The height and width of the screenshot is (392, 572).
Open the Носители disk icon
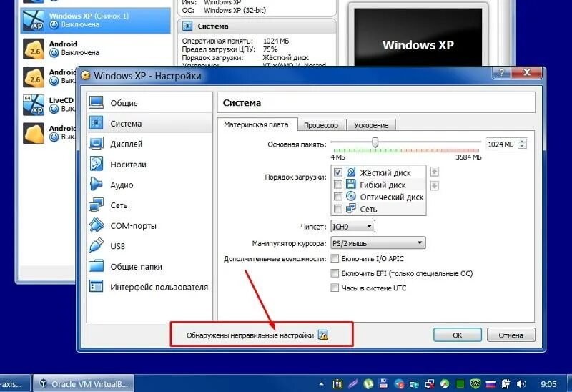97,164
